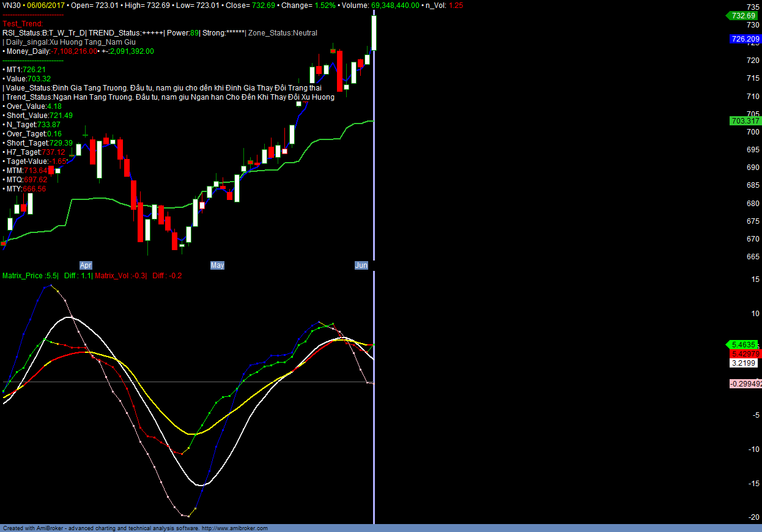Viewport: 762px width, 532px height.
Task: Click the blue 726.209 price axis tag
Action: click(745, 39)
